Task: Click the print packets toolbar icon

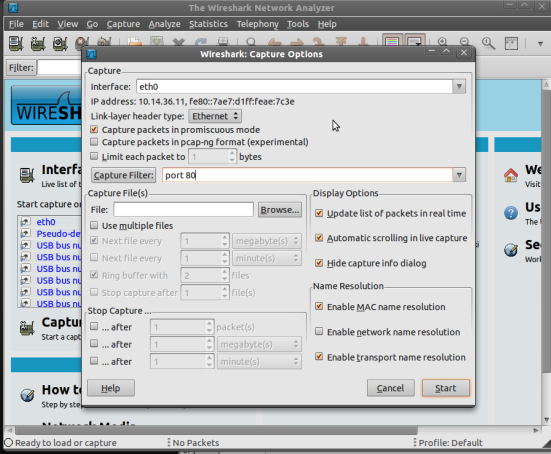Action: (223, 41)
